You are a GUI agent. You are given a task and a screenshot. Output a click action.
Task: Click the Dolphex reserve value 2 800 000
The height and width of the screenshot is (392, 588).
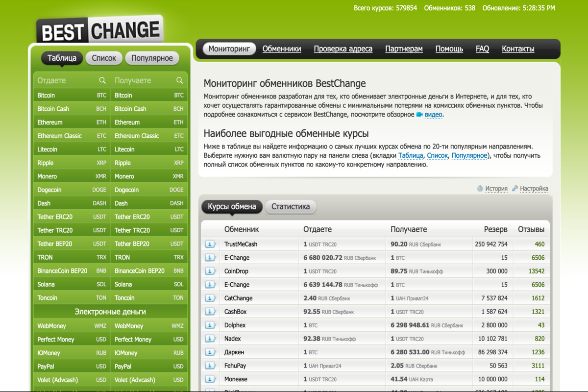click(494, 325)
